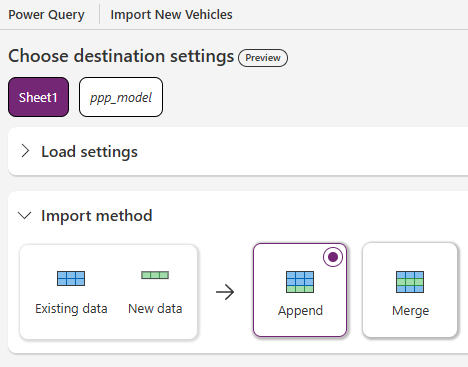Click the Import New Vehicles title
The image size is (468, 367).
pyautogui.click(x=171, y=15)
